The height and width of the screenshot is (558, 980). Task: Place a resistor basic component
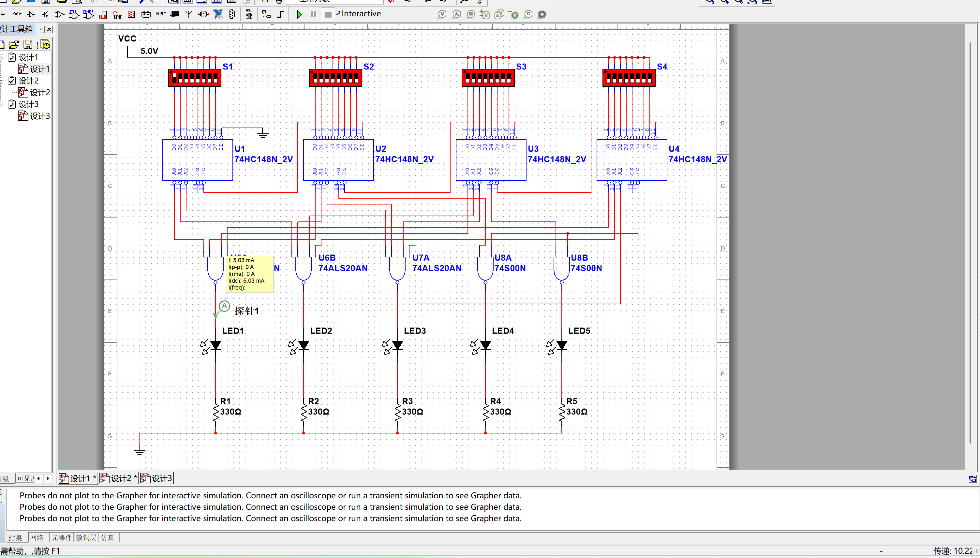click(x=17, y=15)
